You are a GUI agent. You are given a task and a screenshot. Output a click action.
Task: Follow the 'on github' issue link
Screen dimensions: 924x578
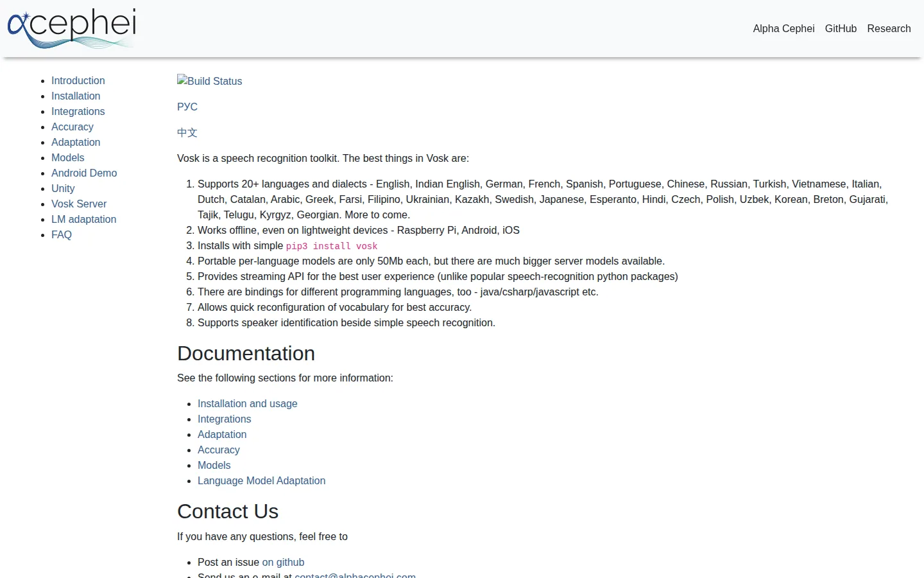[x=283, y=562]
